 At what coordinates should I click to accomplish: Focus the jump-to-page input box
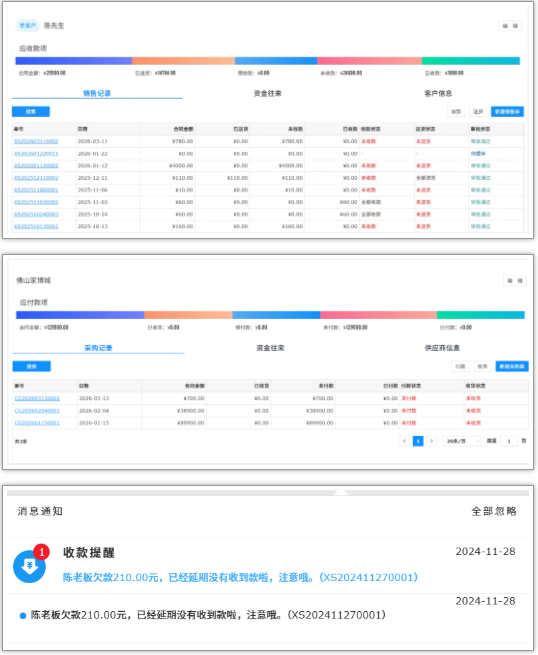(509, 441)
